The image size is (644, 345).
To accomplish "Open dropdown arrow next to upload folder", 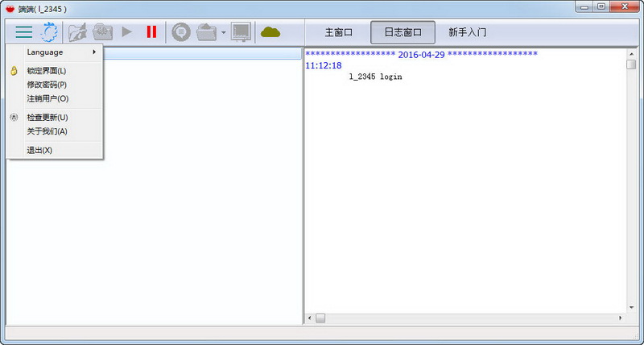I will (x=224, y=32).
